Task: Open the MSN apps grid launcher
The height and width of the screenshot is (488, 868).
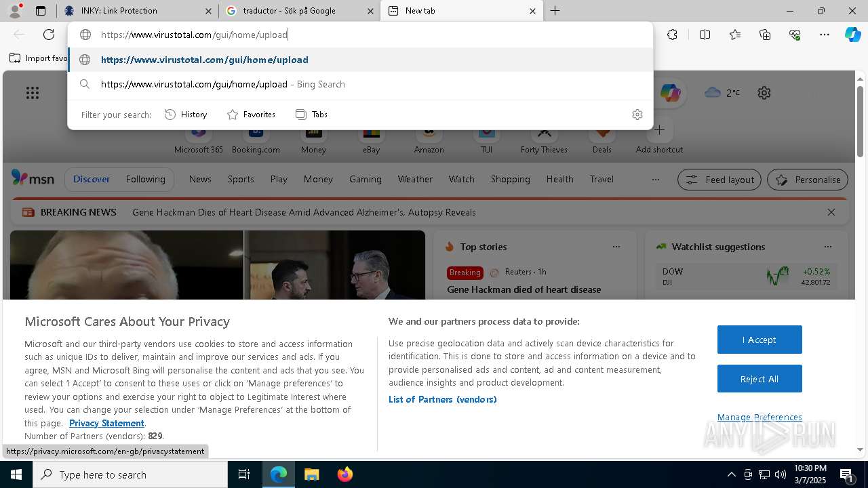Action: pyautogui.click(x=33, y=93)
